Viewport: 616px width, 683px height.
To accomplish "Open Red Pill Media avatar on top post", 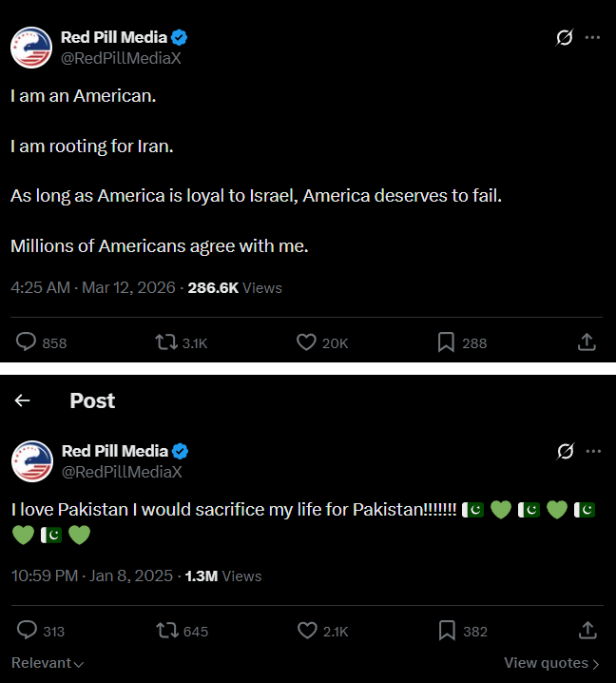I will pyautogui.click(x=30, y=48).
